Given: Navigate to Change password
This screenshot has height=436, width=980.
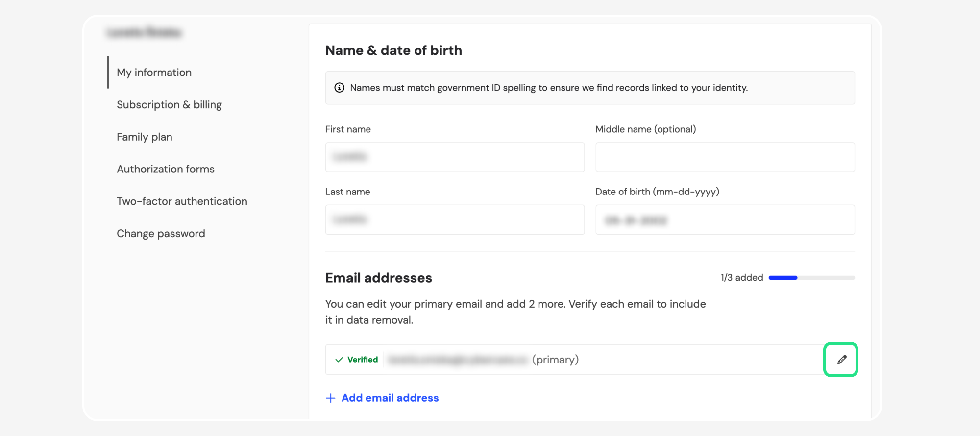Looking at the screenshot, I should [x=161, y=234].
